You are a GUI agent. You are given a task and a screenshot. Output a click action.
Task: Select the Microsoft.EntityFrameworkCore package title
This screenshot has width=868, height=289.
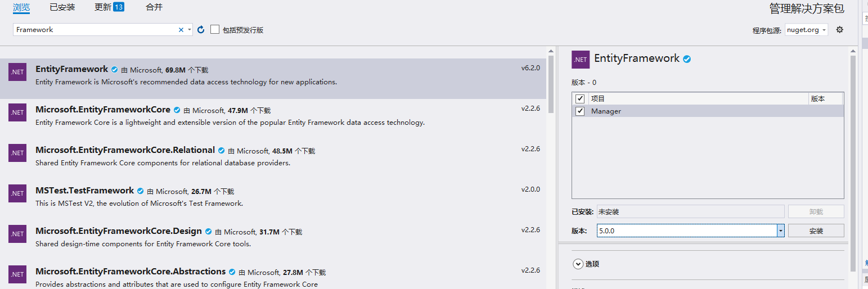coord(103,110)
